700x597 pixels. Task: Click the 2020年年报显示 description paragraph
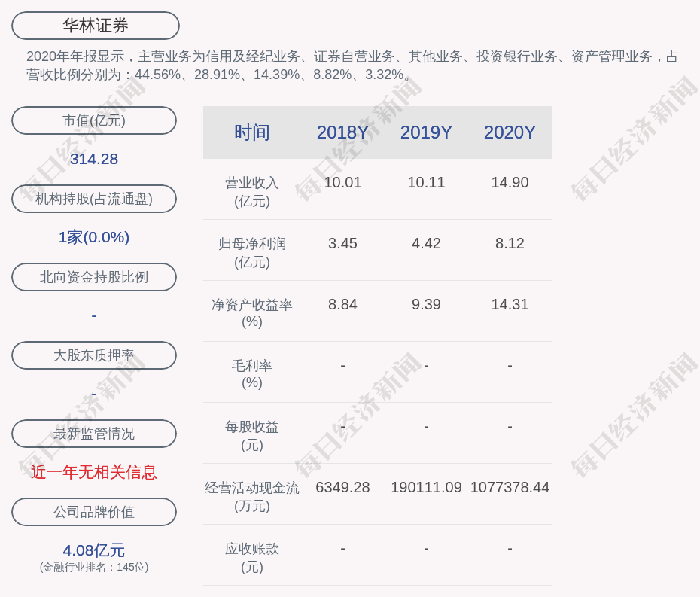(x=353, y=65)
